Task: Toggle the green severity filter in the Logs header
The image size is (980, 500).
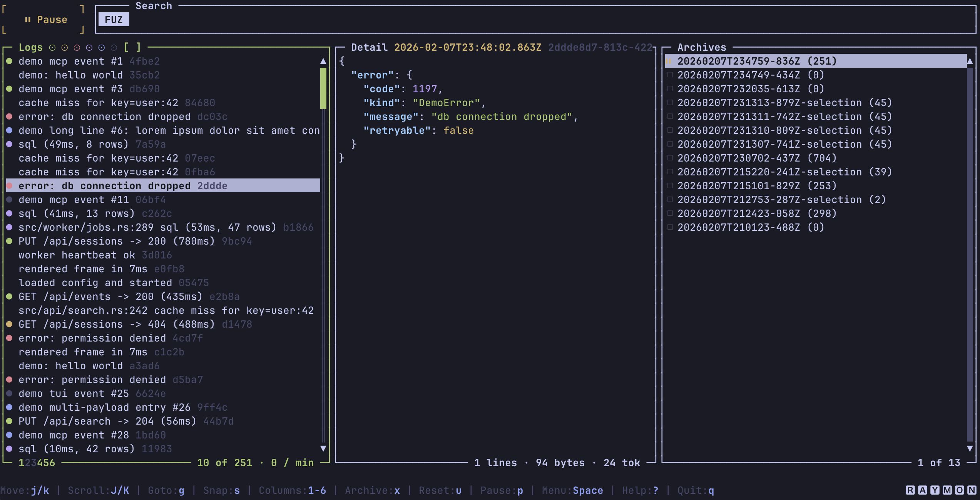Action: 52,47
